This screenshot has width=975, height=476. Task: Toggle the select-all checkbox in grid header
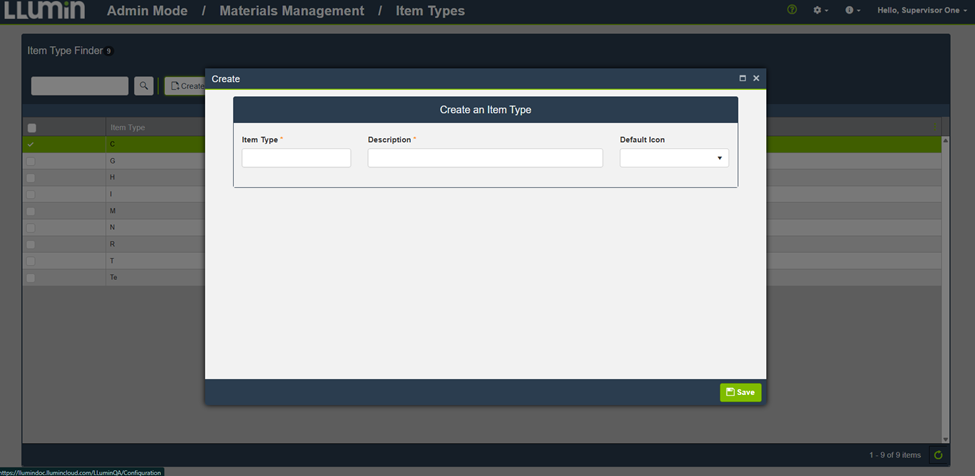click(32, 128)
